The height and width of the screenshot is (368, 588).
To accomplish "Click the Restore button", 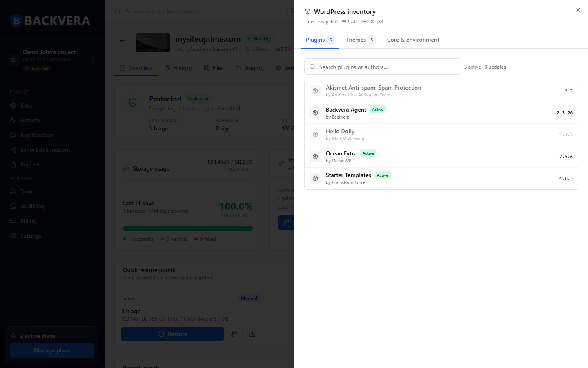I will pos(172,334).
